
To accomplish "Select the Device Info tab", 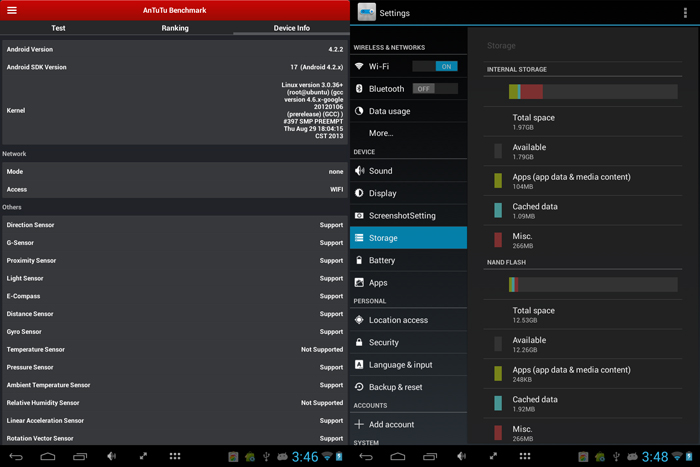I will click(291, 28).
